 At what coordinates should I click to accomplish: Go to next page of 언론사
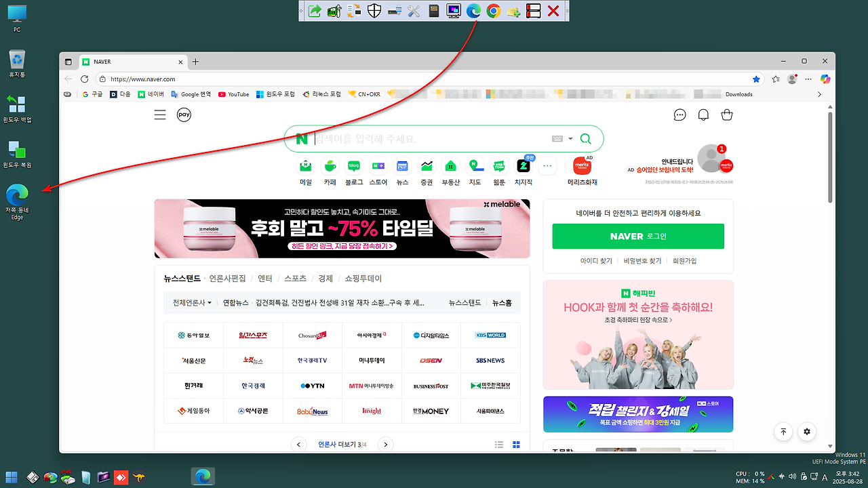(385, 445)
